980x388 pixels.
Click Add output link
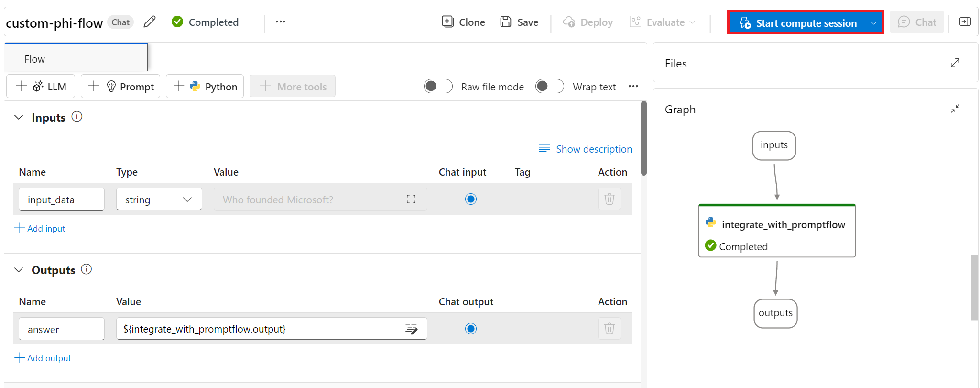43,358
